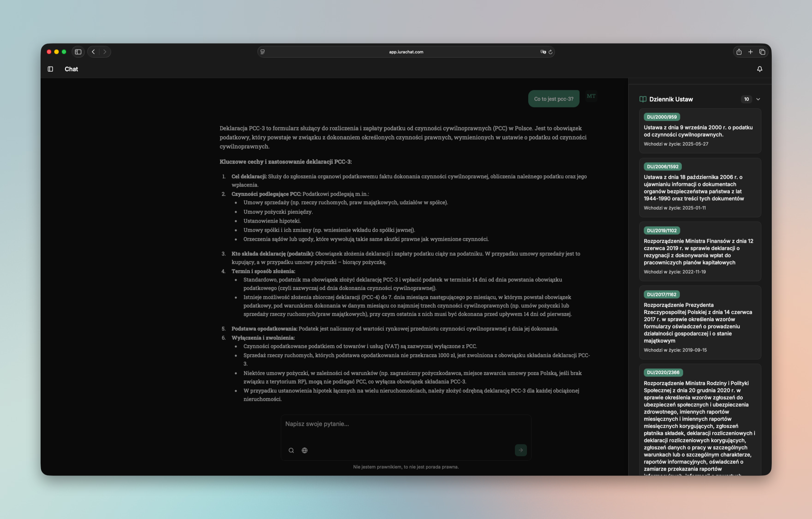This screenshot has height=519, width=812.
Task: Reload the page with refresh icon
Action: tap(550, 52)
